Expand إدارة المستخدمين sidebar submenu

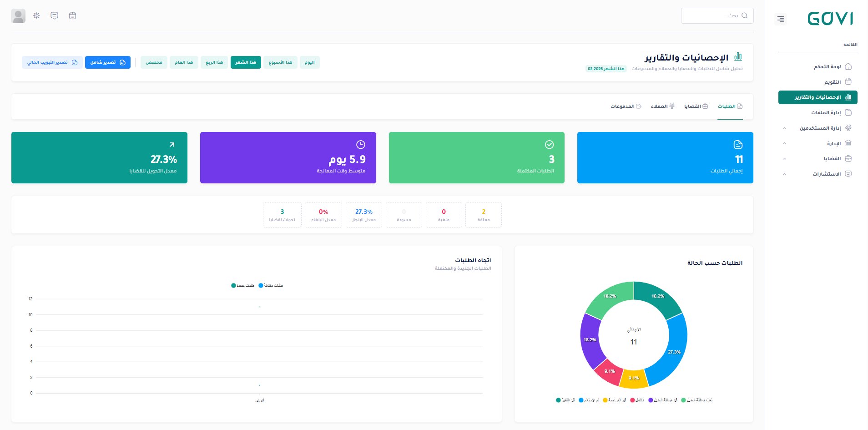(784, 128)
